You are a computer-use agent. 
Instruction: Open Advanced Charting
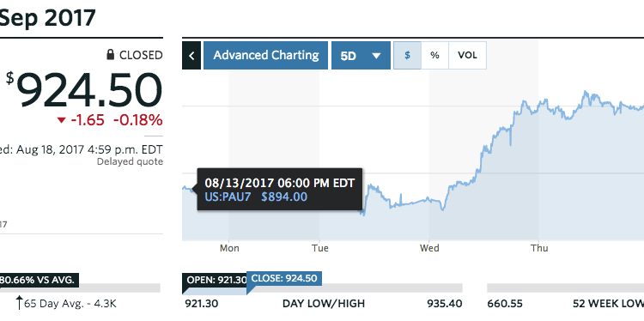click(265, 56)
